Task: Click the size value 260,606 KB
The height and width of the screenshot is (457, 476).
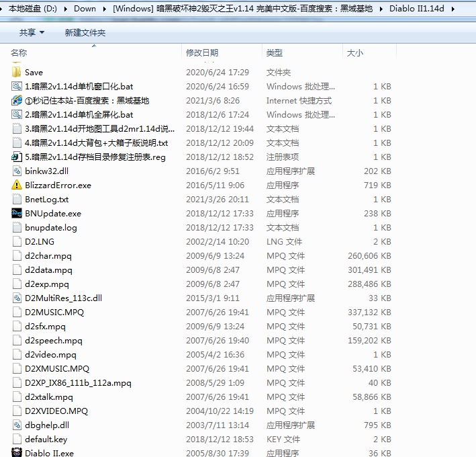Action: click(369, 256)
